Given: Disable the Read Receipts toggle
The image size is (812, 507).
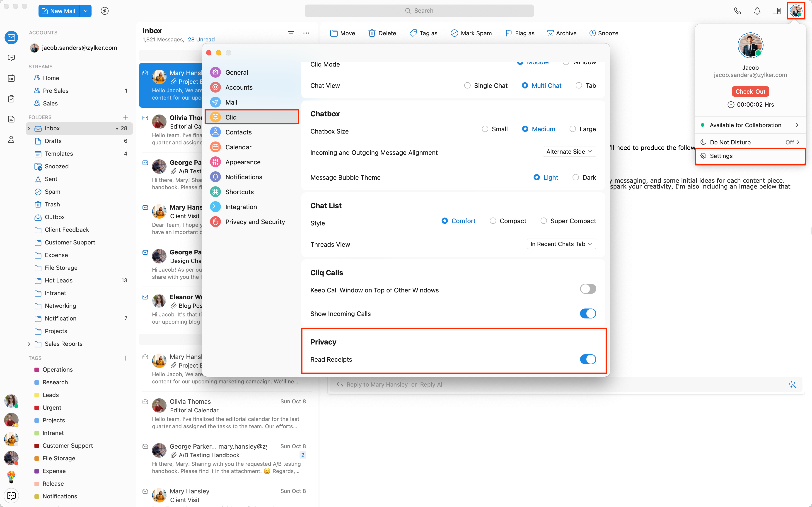Looking at the screenshot, I should (587, 359).
